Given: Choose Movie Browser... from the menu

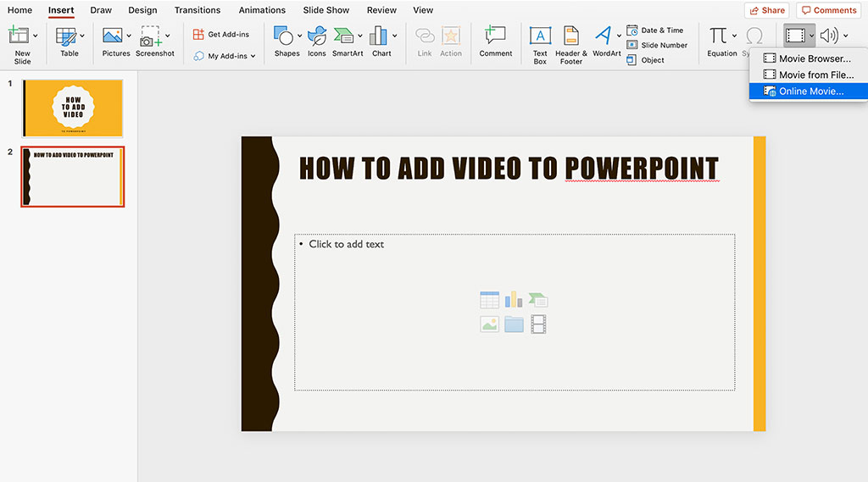Looking at the screenshot, I should click(x=808, y=58).
